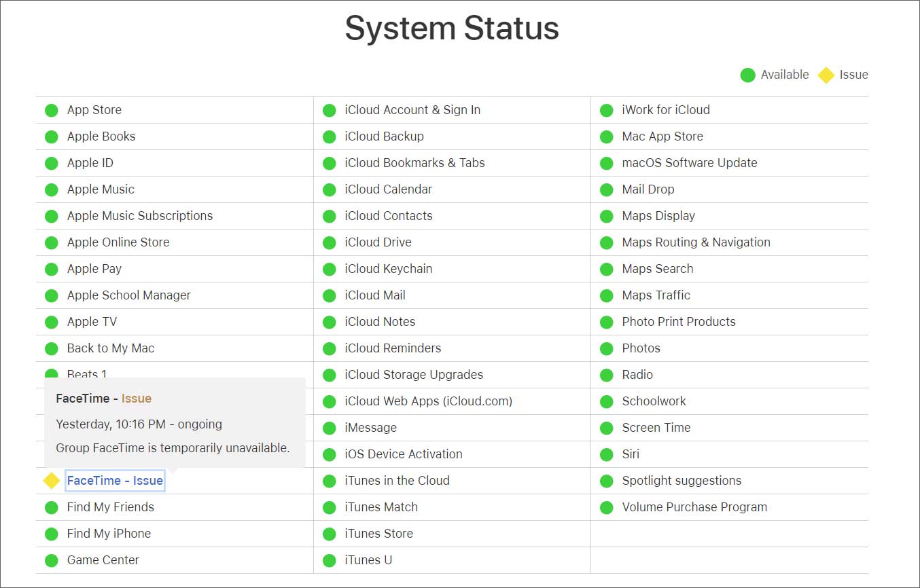Click the green status dot beside Maps Traffic
920x588 pixels.
pyautogui.click(x=605, y=295)
